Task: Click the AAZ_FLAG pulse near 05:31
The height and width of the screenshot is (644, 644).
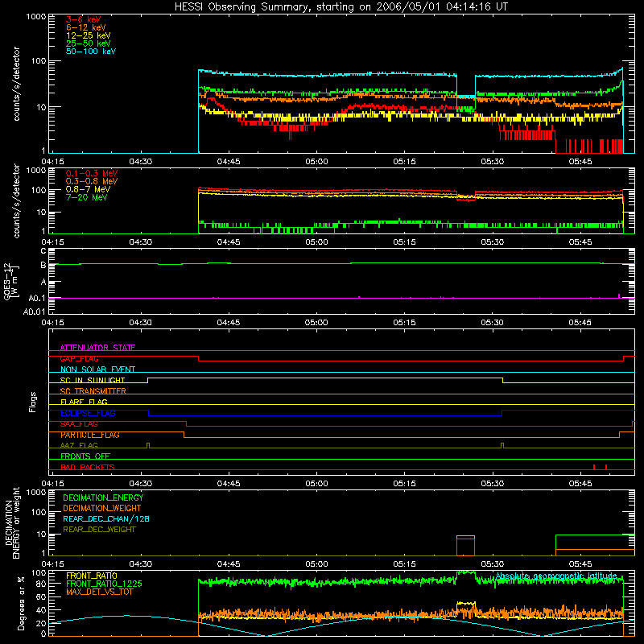Action: 502,446
